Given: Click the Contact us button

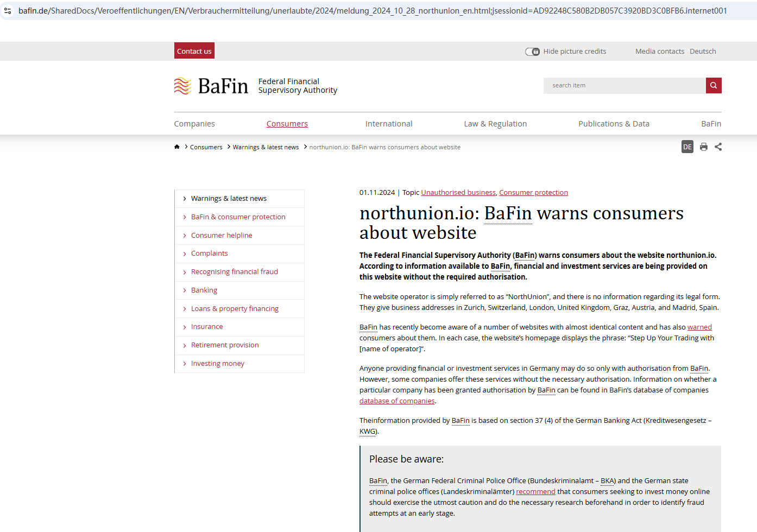Looking at the screenshot, I should coord(194,51).
